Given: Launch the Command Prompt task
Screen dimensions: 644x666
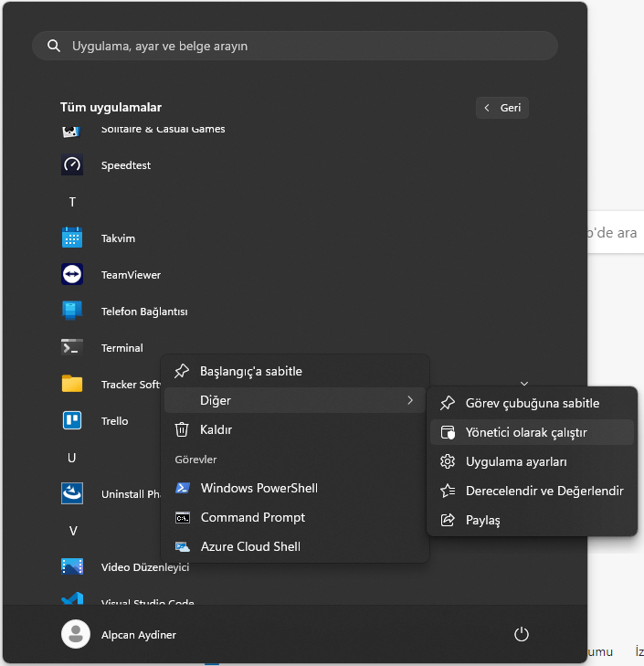Looking at the screenshot, I should click(x=295, y=517).
